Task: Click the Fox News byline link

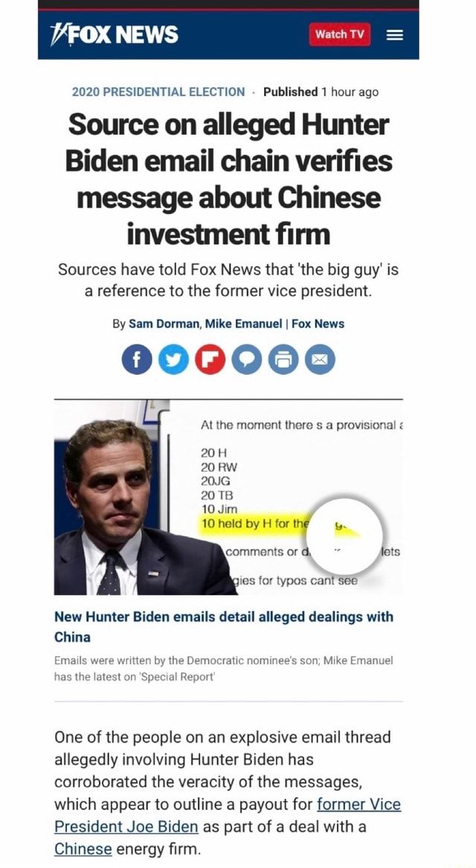Action: 318,324
